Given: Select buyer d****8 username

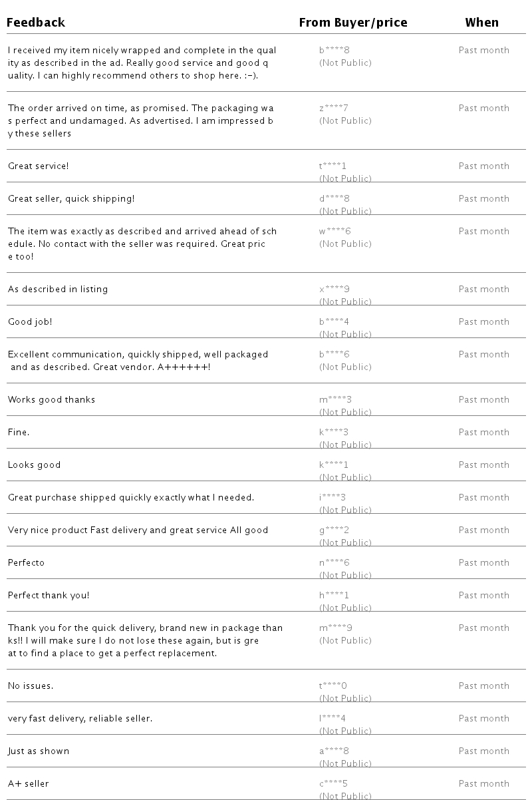Looking at the screenshot, I should (x=334, y=198).
